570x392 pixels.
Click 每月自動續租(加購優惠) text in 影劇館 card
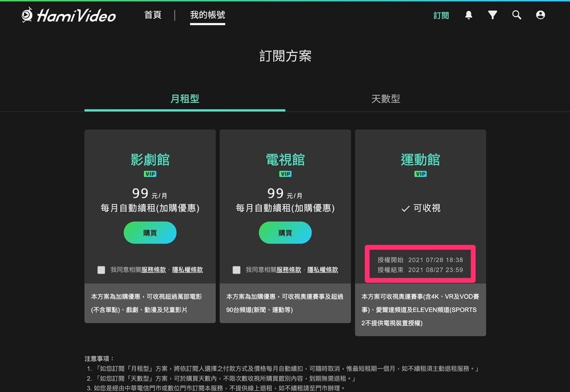pos(150,208)
